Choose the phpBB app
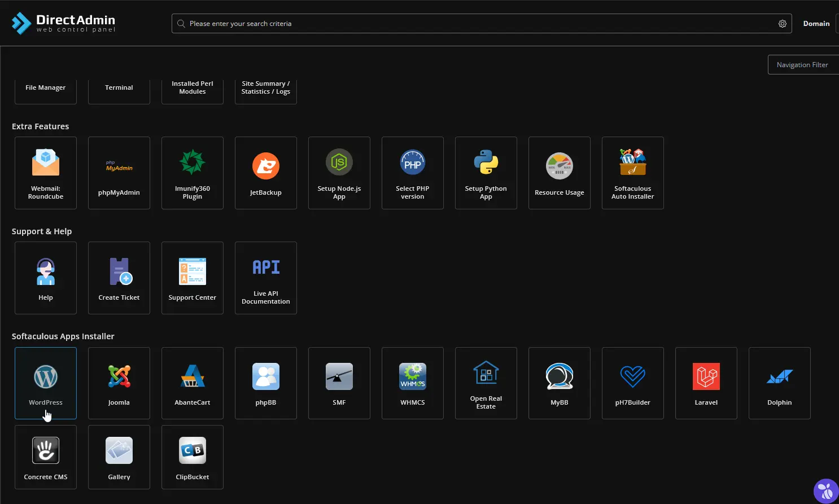Screen dimensions: 839x504 [266, 383]
